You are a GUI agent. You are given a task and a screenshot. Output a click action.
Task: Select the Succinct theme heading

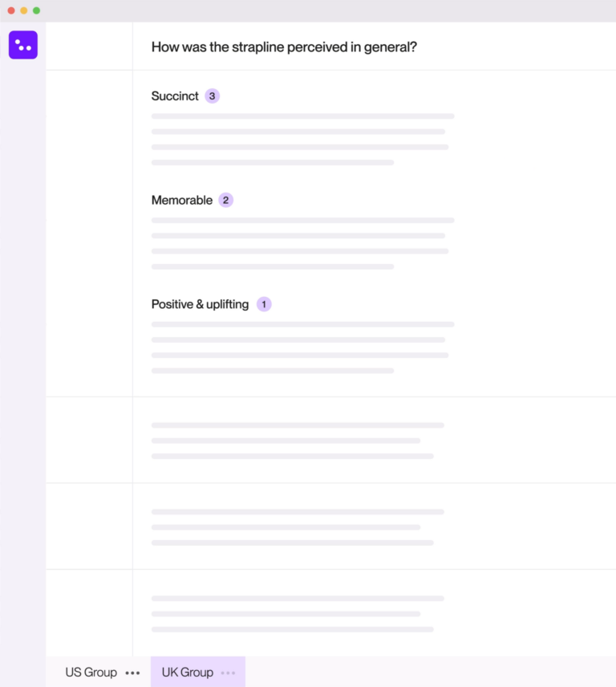(175, 96)
